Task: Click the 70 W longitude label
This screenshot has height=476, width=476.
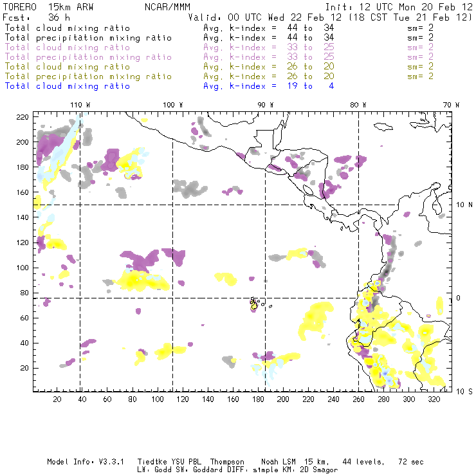Action: pyautogui.click(x=452, y=104)
